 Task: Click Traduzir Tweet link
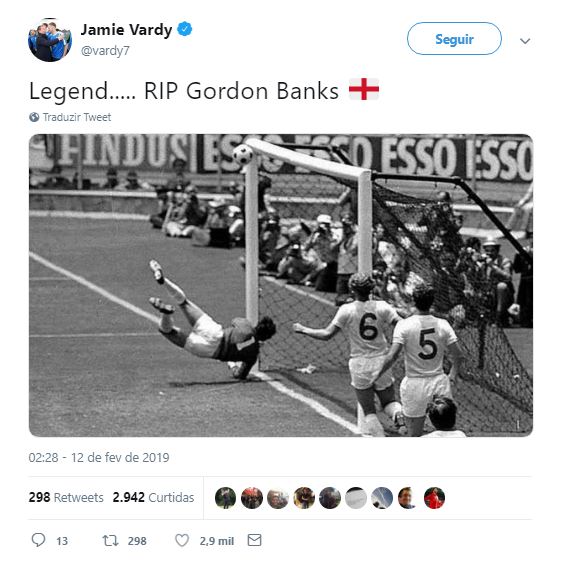pyautogui.click(x=77, y=117)
